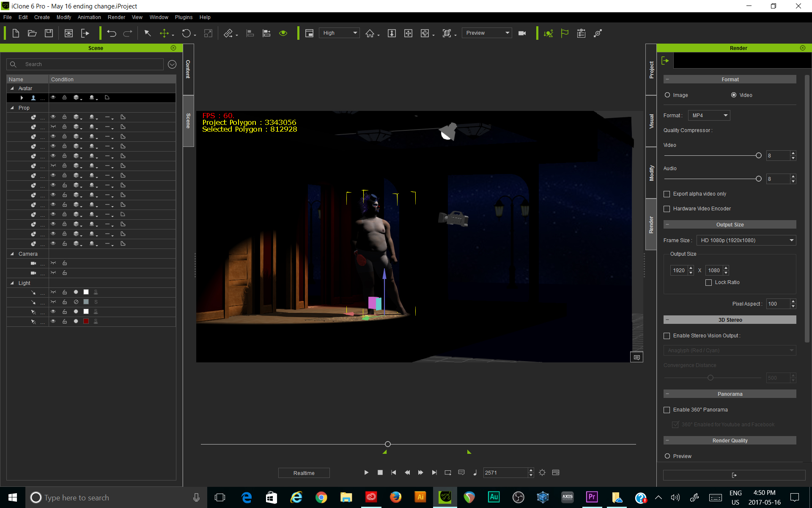This screenshot has height=508, width=812.
Task: Enable Stereo Vision Output checkbox
Action: (667, 336)
